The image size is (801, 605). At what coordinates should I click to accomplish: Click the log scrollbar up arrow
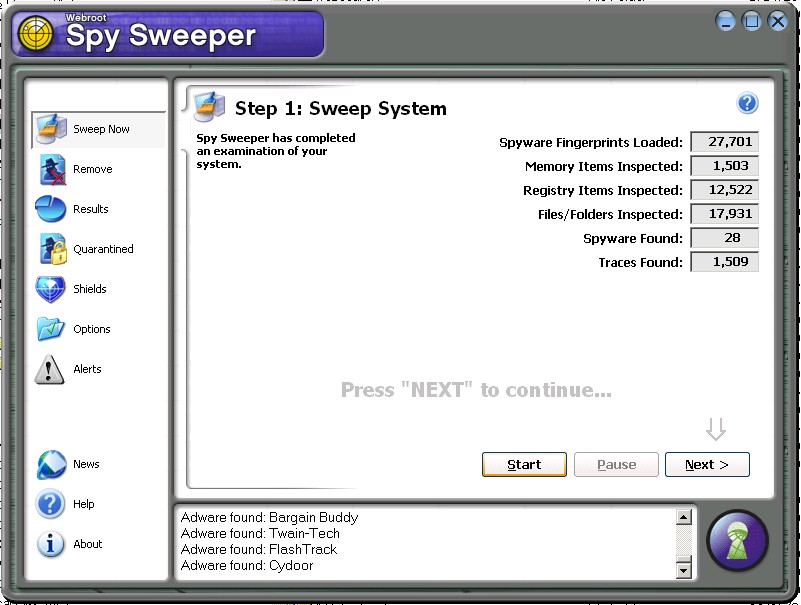click(683, 517)
